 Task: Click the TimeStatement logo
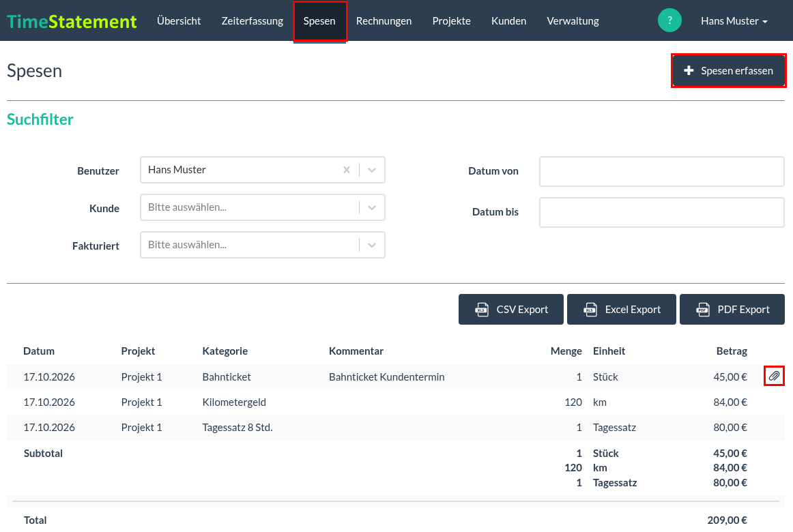pos(72,21)
